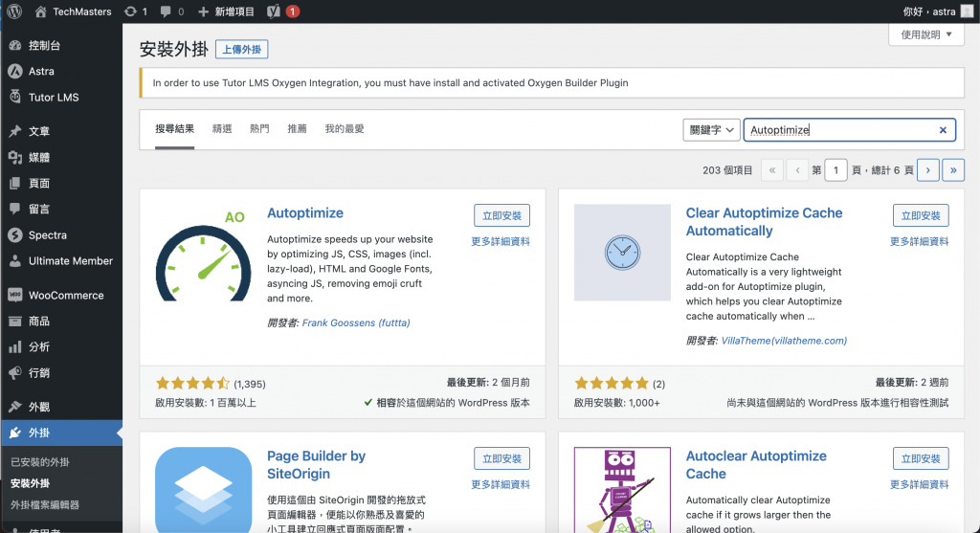Switch to the 精選 tab

pos(222,129)
